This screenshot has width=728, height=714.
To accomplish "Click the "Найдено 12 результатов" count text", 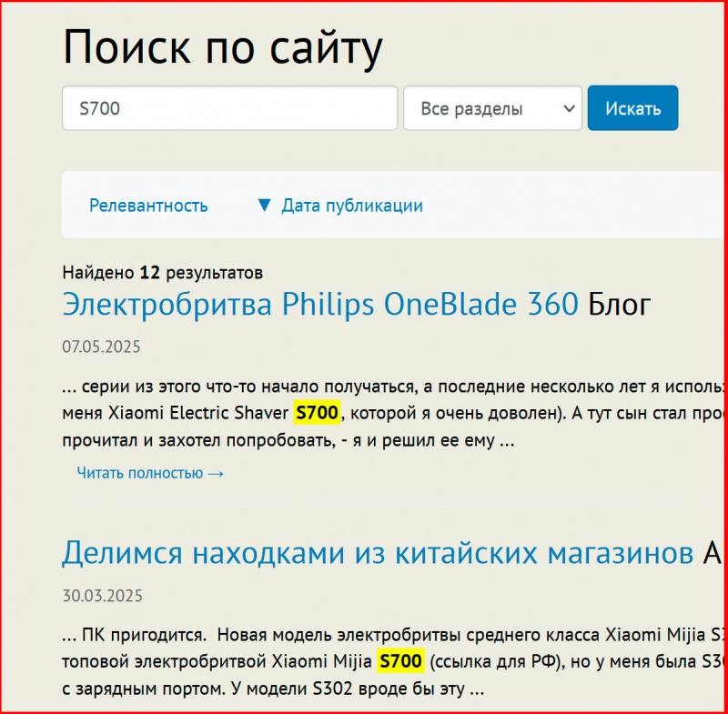I will coord(162,272).
